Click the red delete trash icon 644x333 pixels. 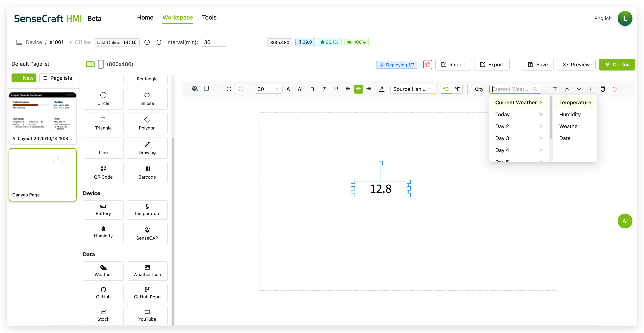point(614,89)
